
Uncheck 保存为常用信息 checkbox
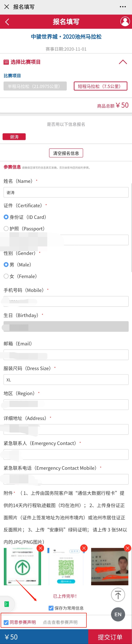(51, 608)
